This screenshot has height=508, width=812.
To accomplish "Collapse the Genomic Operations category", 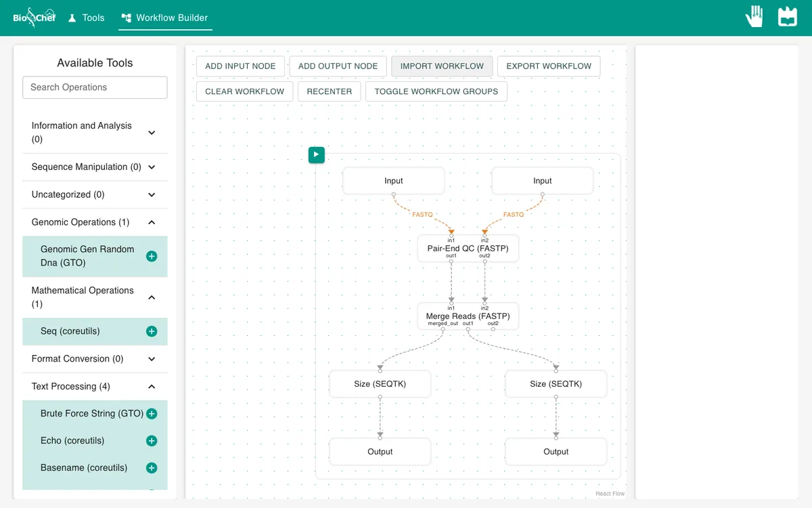I will (x=95, y=222).
